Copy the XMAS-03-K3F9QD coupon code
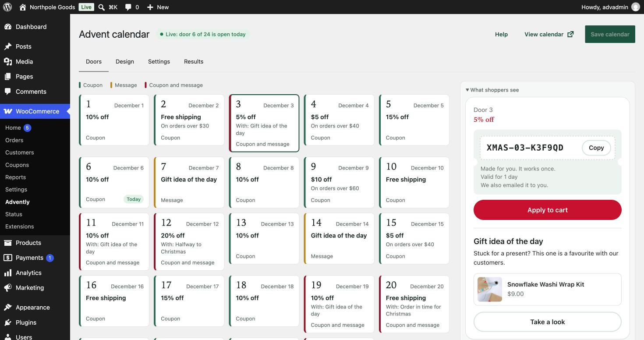 [x=596, y=148]
